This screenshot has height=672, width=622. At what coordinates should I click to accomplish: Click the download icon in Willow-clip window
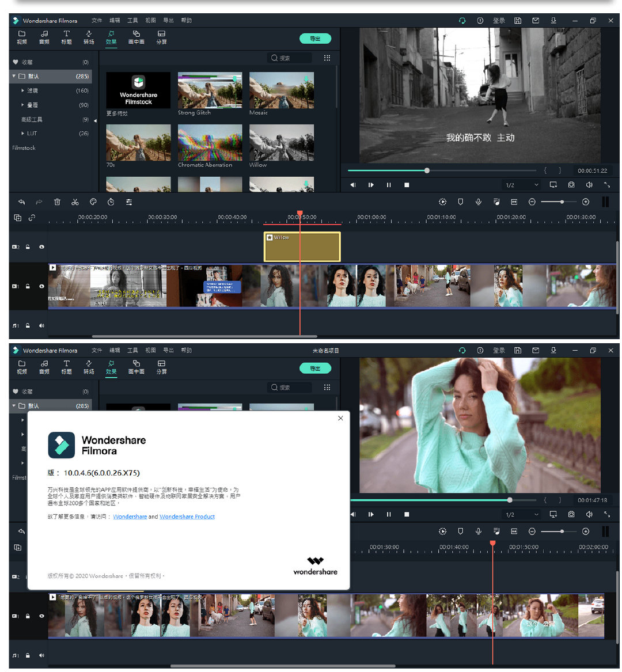[x=553, y=21]
